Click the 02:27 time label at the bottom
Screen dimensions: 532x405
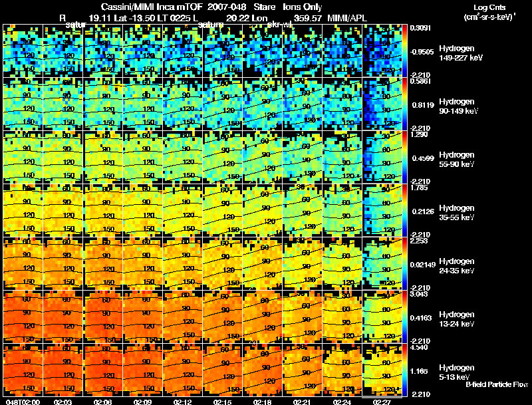pos(382,402)
